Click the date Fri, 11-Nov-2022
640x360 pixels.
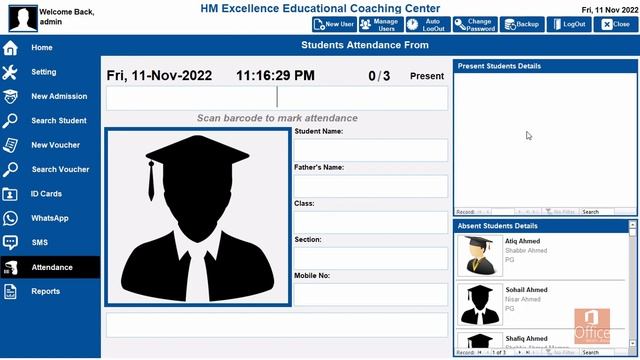click(x=159, y=76)
